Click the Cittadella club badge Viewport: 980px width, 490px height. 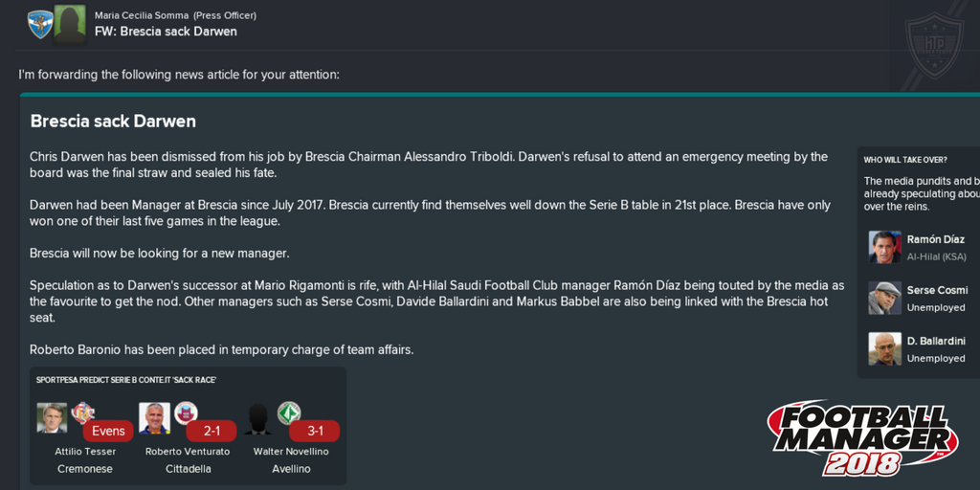click(186, 412)
